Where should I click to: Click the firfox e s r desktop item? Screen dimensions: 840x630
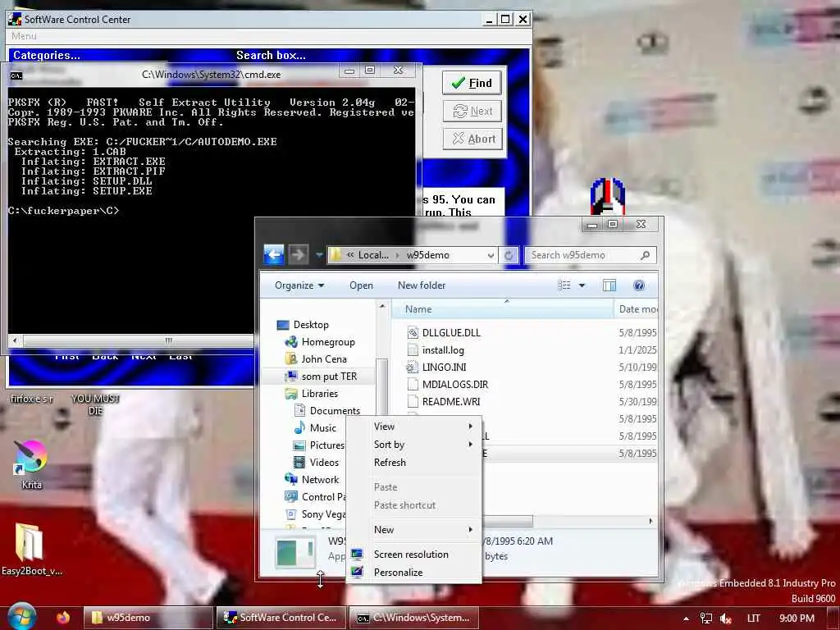tap(32, 399)
